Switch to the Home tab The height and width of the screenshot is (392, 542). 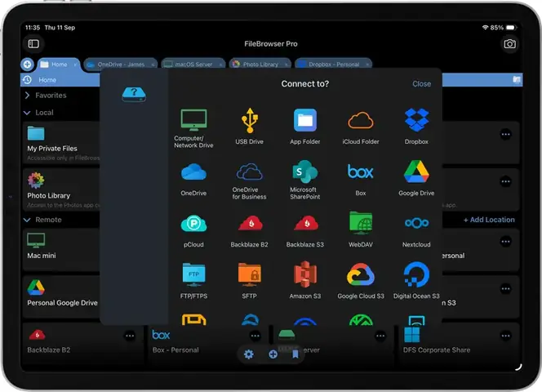pyautogui.click(x=59, y=65)
